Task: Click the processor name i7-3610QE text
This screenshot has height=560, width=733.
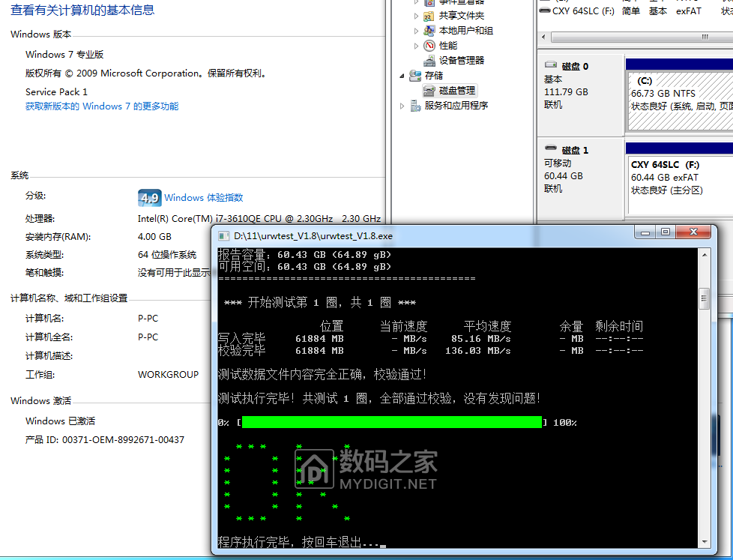Action: [x=259, y=219]
